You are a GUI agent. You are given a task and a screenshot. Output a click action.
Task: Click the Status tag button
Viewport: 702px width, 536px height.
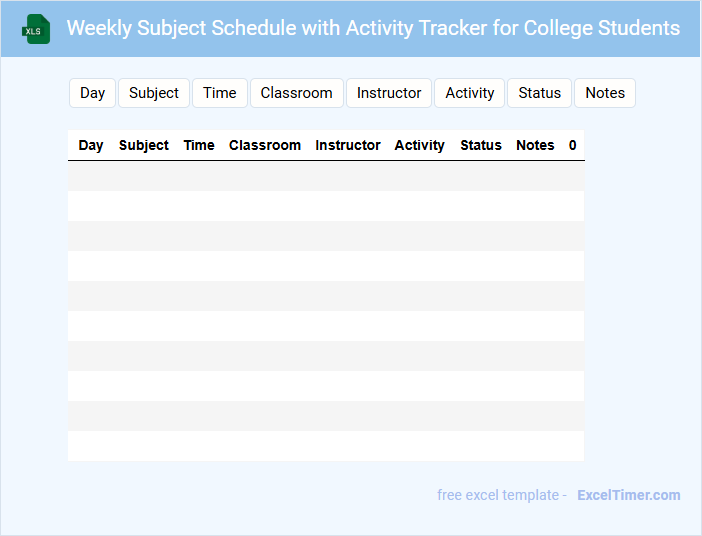click(x=540, y=93)
